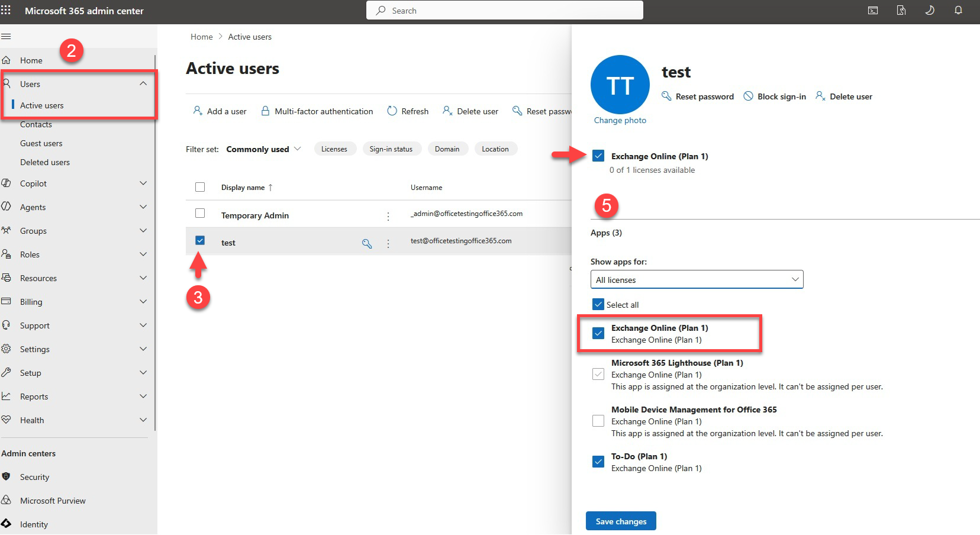This screenshot has height=535, width=980.
Task: Uncheck the Exchange Online (Plan 1) app checkbox
Action: coord(598,333)
